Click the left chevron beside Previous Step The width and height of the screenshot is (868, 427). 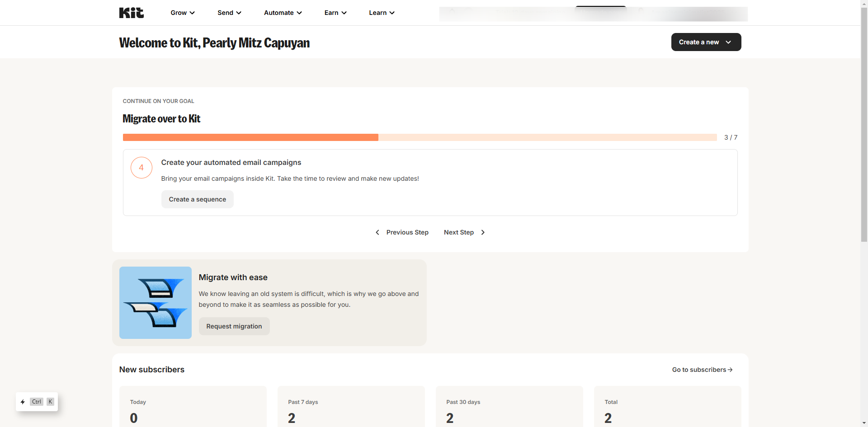tap(378, 232)
